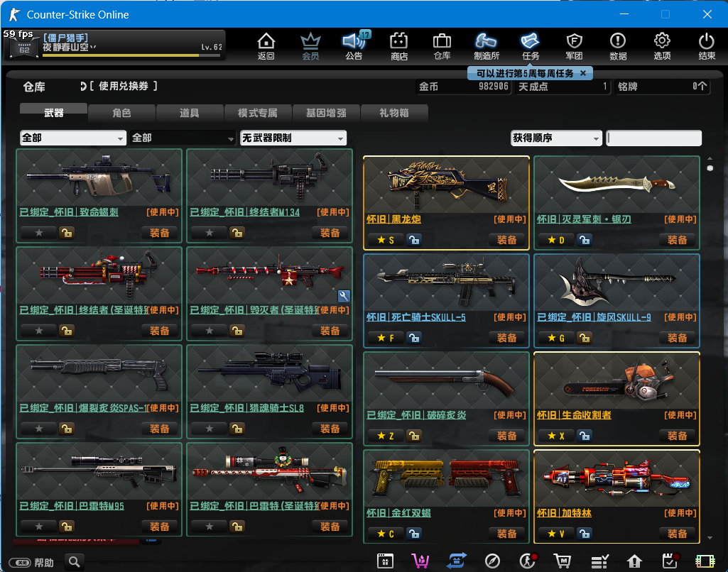Screen dimensions: 728x572
Task: Click the running figure icon with red dot
Action: 528,561
